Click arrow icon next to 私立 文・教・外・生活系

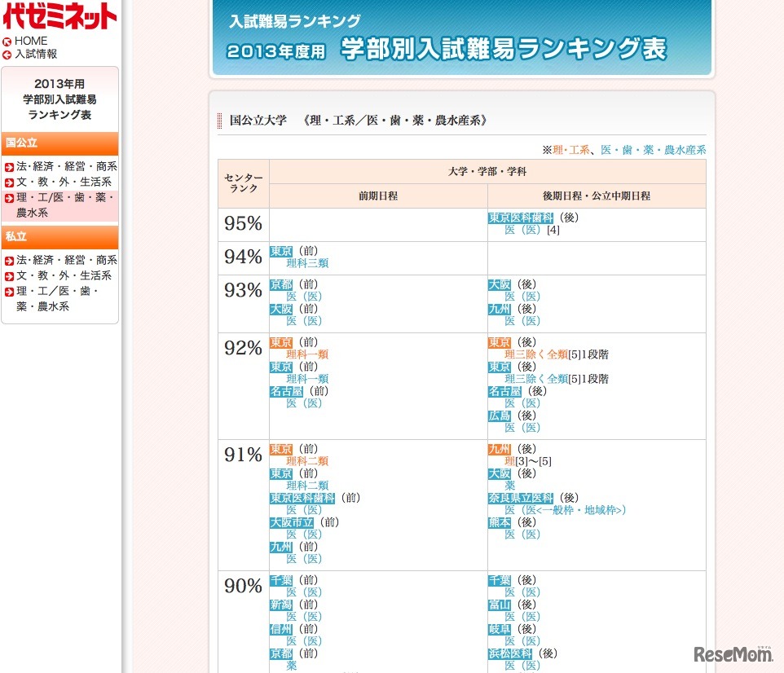[9, 276]
